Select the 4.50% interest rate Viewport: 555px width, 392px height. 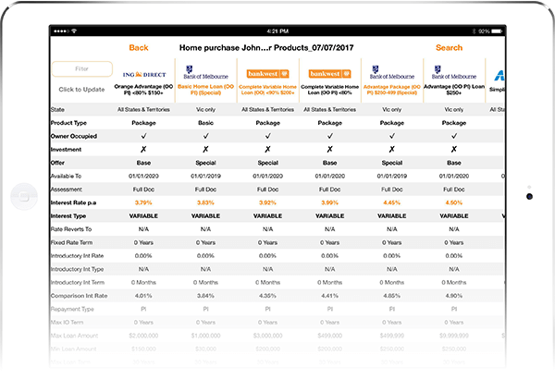pyautogui.click(x=454, y=202)
